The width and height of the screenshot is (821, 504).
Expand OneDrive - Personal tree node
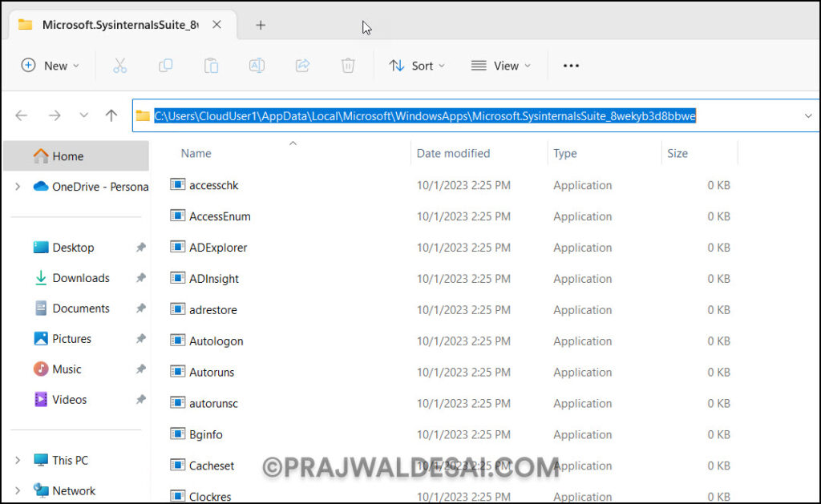click(x=18, y=187)
